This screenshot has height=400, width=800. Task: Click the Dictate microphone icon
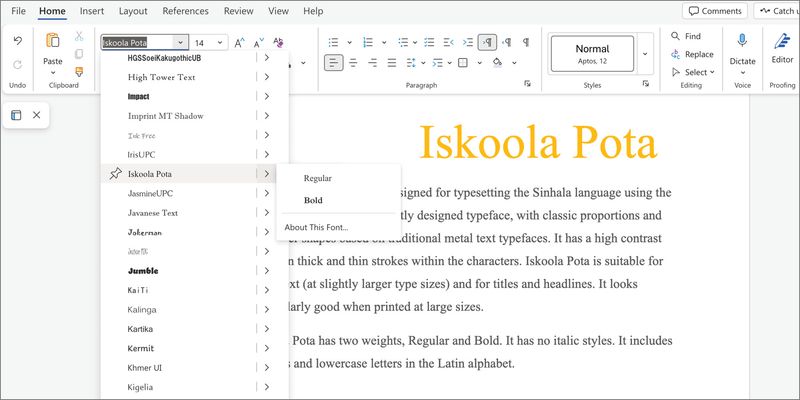click(742, 40)
